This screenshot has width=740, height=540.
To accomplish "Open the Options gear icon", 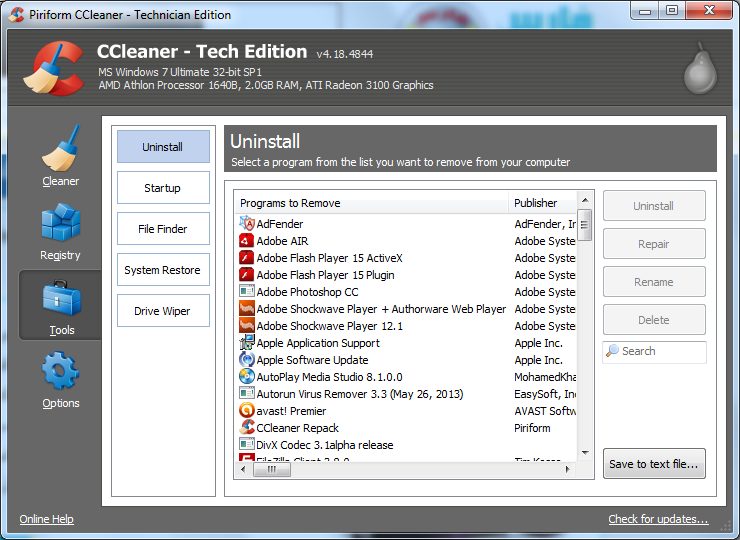I will [60, 371].
